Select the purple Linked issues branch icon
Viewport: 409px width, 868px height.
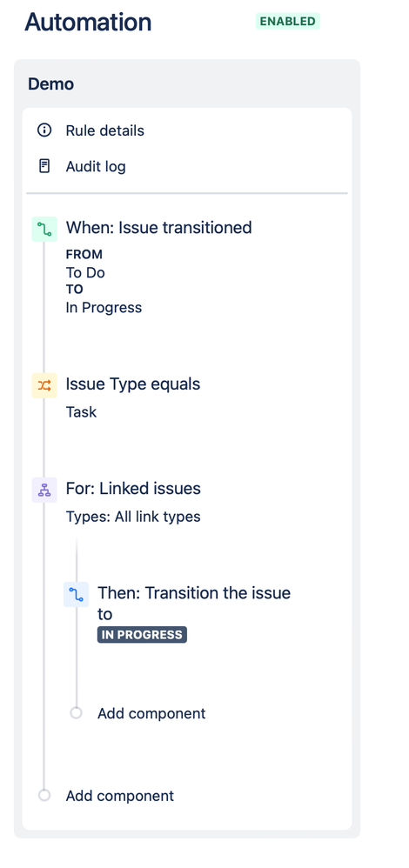(x=44, y=490)
